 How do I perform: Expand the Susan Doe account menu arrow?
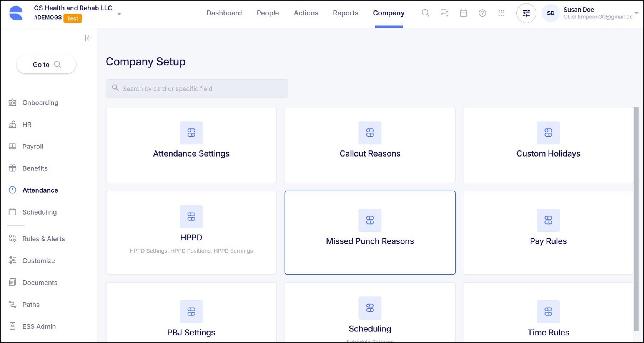[636, 13]
